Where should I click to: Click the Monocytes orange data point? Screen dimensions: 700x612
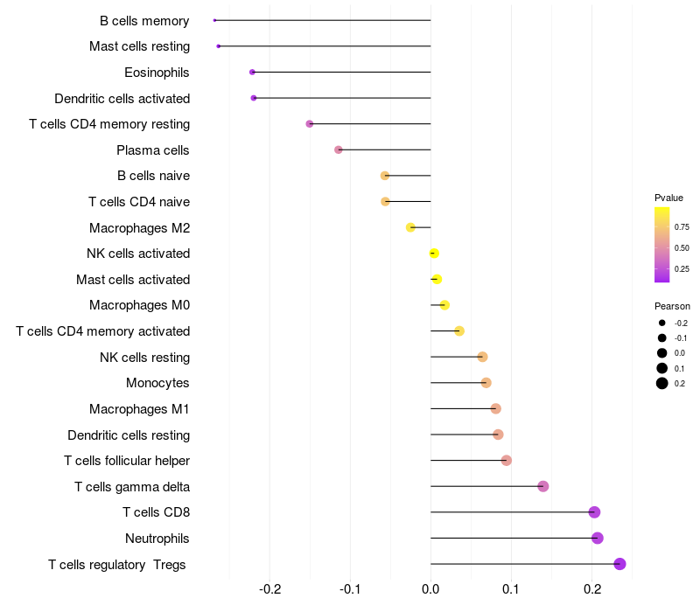click(486, 383)
